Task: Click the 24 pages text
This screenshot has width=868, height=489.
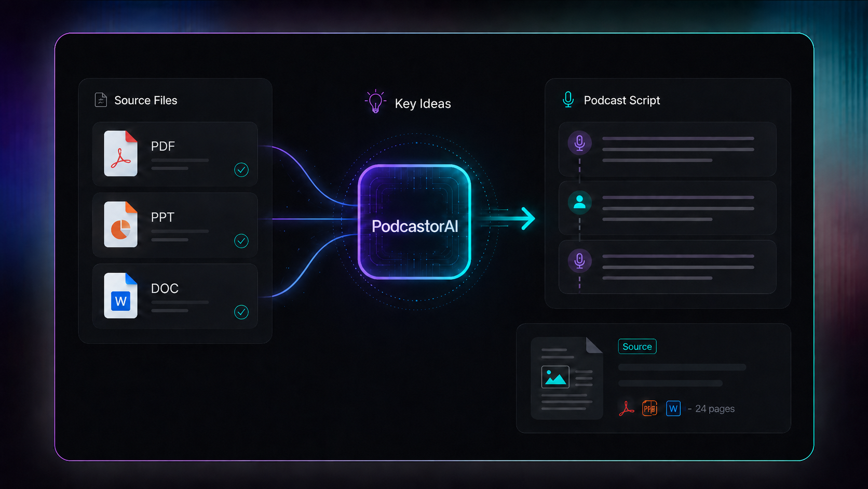Action: pyautogui.click(x=715, y=409)
